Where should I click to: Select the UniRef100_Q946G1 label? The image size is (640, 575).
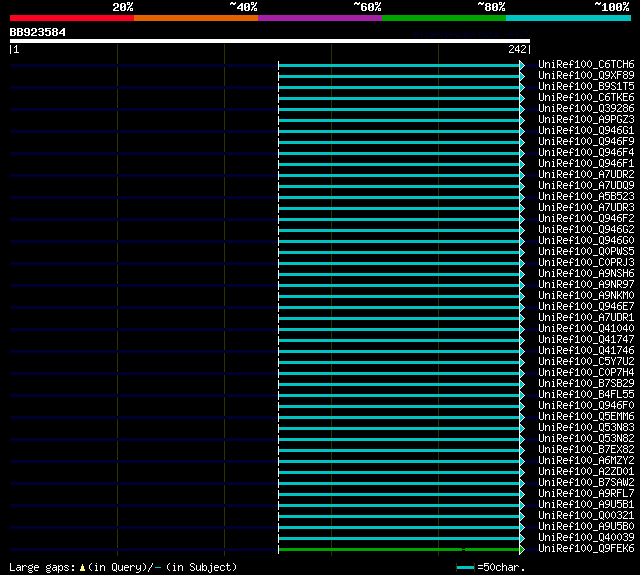[x=586, y=131]
